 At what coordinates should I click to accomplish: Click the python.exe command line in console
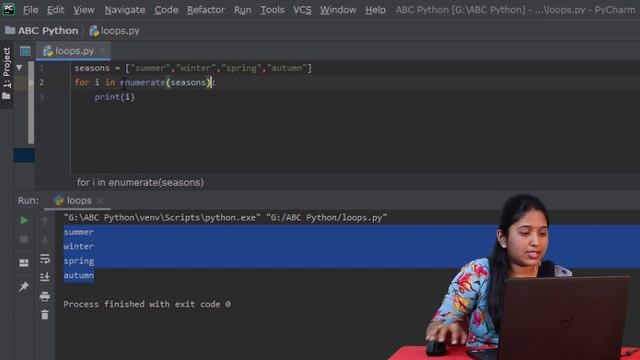click(225, 218)
